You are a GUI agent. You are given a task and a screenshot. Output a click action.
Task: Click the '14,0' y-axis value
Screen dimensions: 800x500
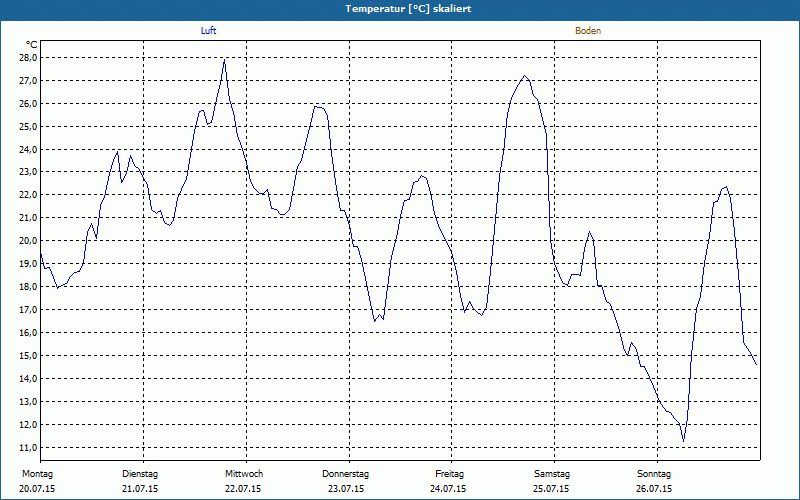click(28, 379)
